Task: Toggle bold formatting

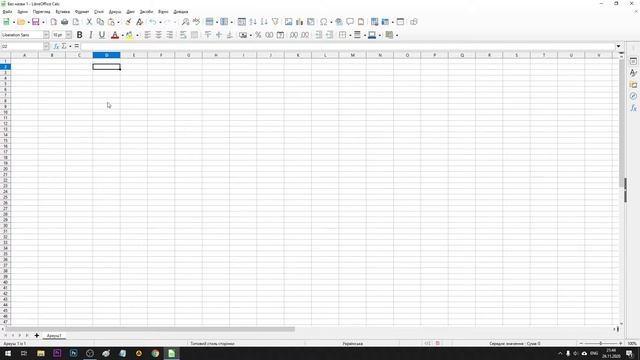Action: (80, 35)
